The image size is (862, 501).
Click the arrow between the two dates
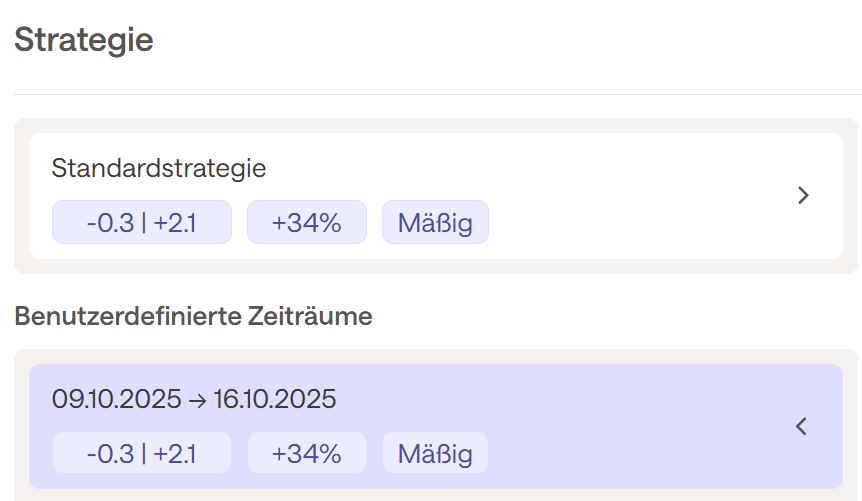(x=195, y=401)
